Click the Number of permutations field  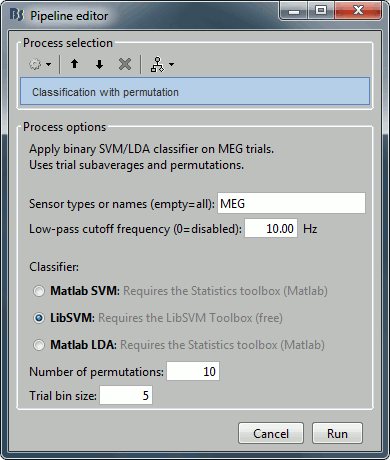pos(193,371)
